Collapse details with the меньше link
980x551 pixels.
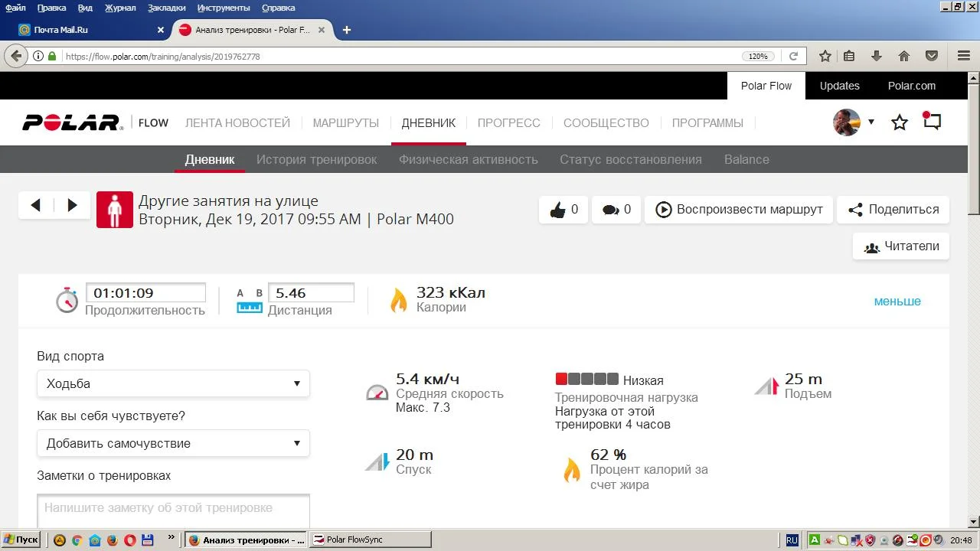tap(897, 301)
